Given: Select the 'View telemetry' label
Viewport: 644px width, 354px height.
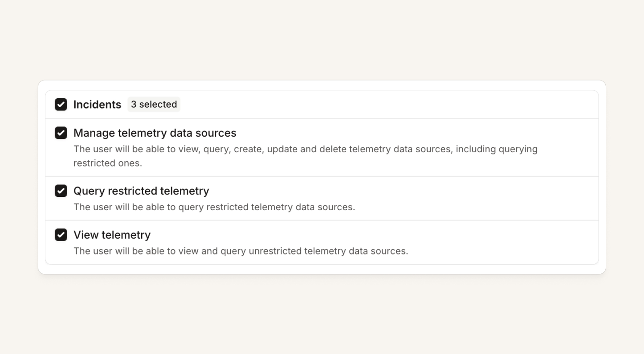Looking at the screenshot, I should (112, 235).
